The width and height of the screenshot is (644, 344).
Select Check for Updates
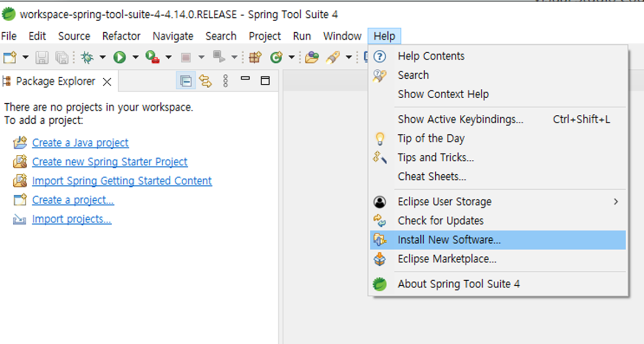[x=498, y=221]
